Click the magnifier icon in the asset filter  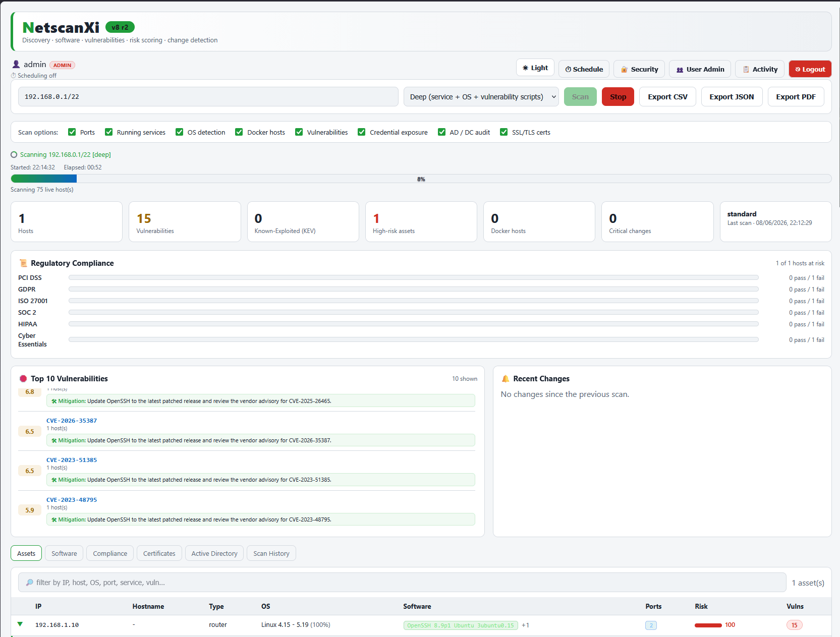click(x=30, y=583)
